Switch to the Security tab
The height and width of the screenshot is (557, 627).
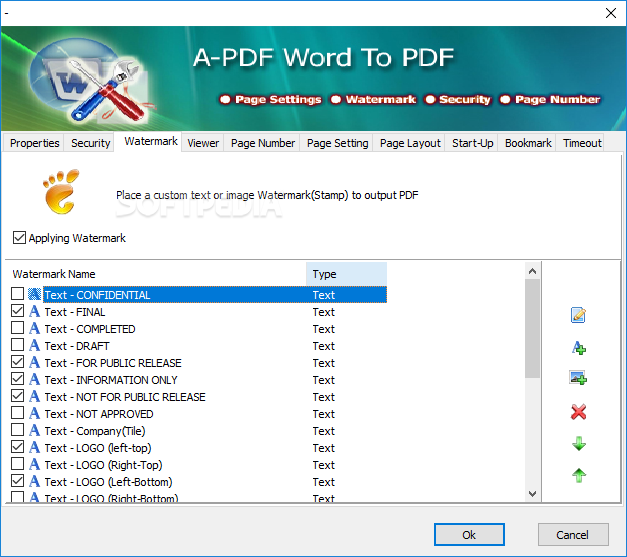point(90,143)
